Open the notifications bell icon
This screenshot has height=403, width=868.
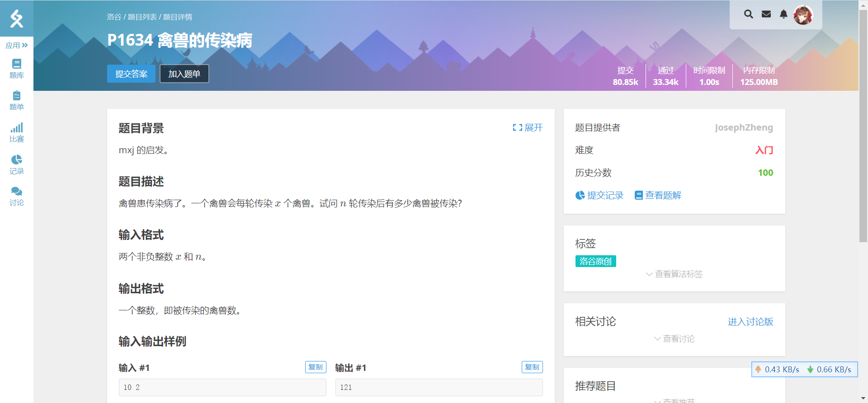tap(783, 14)
